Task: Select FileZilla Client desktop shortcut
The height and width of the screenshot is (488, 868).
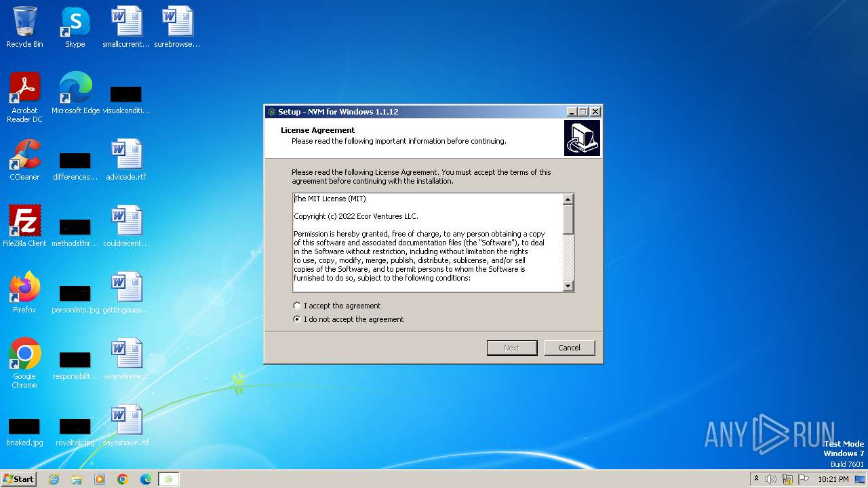Action: click(24, 226)
